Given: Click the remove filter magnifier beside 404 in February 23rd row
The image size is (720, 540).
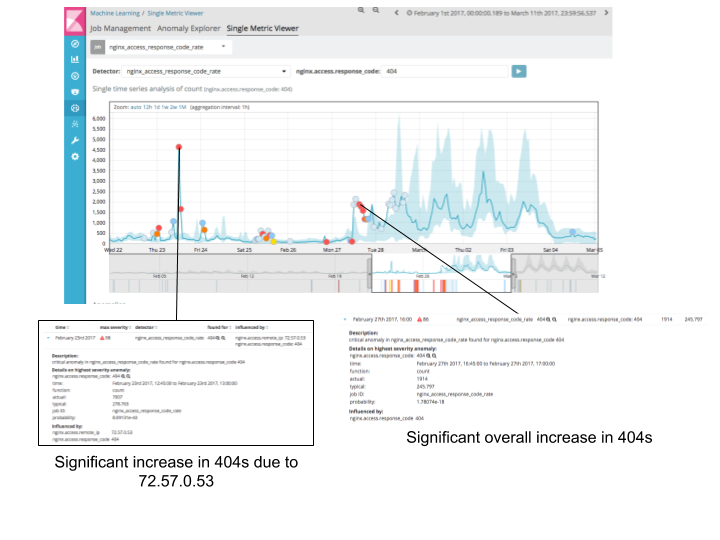Looking at the screenshot, I should [x=224, y=338].
